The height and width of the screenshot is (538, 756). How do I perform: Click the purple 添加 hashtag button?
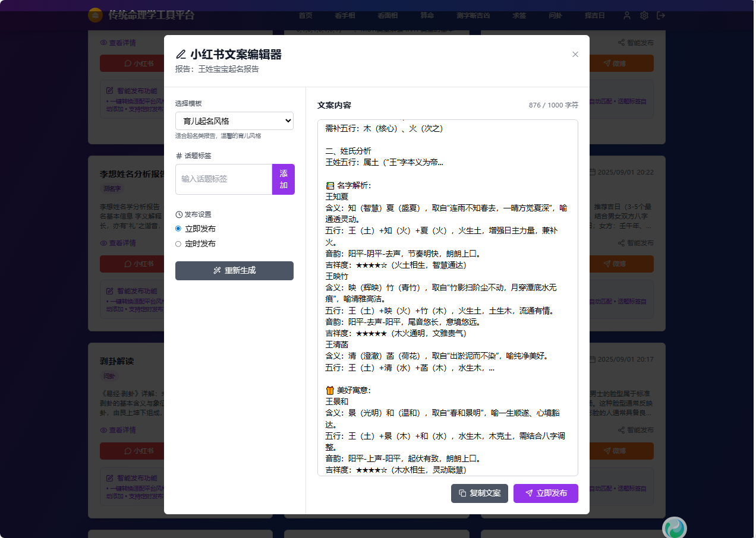click(x=283, y=179)
